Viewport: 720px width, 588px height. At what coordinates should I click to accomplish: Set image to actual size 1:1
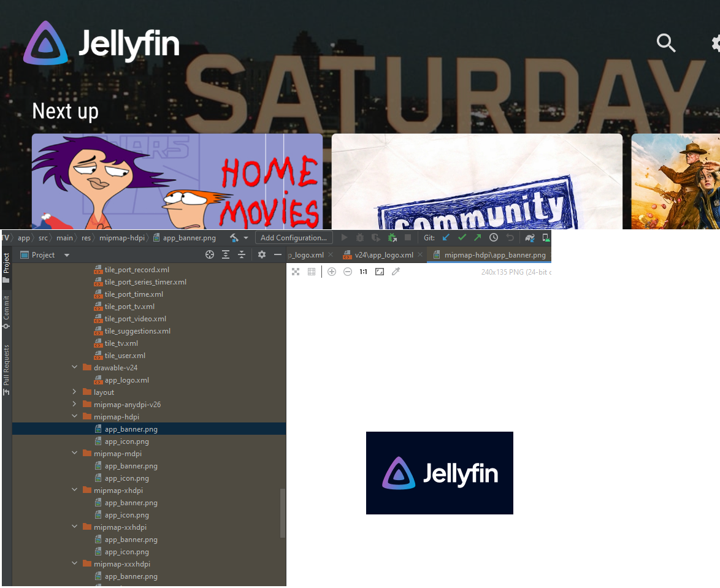(364, 272)
